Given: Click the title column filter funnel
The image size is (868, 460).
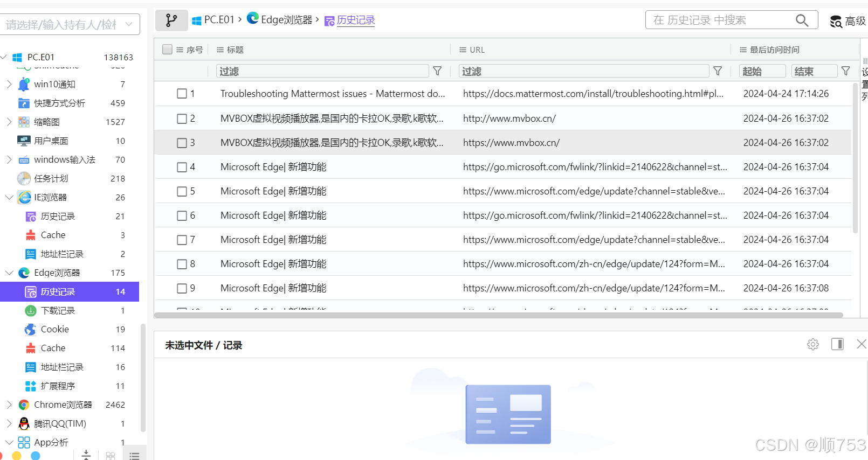Looking at the screenshot, I should coord(437,71).
